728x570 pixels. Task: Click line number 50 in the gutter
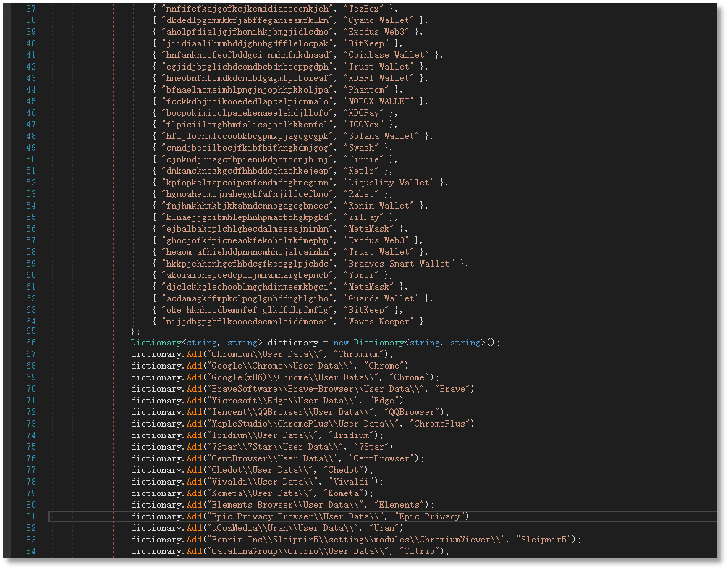pos(31,159)
